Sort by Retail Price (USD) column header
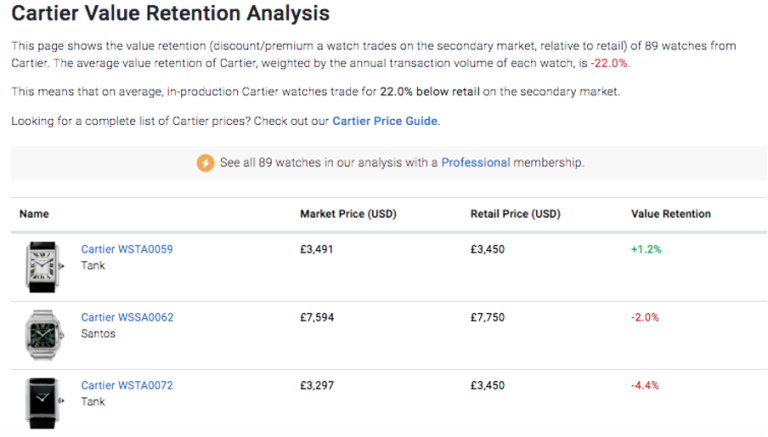Image resolution: width=768 pixels, height=437 pixels. (x=515, y=214)
